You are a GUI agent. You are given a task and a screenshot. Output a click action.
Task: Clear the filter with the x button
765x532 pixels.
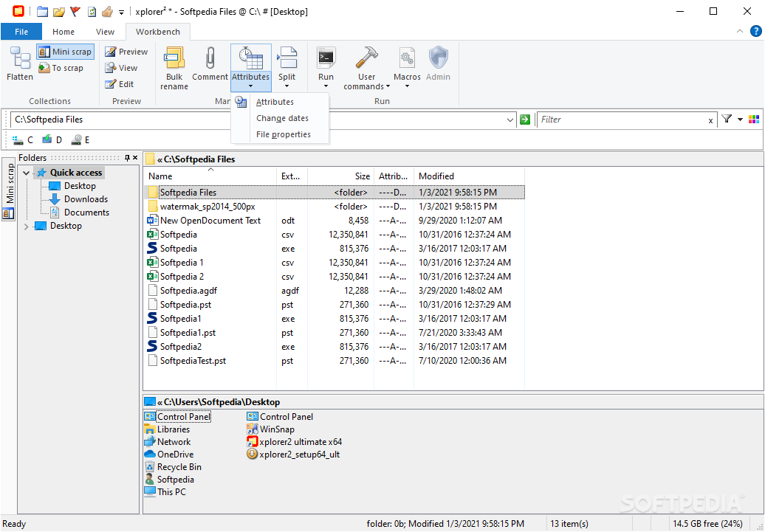(710, 120)
